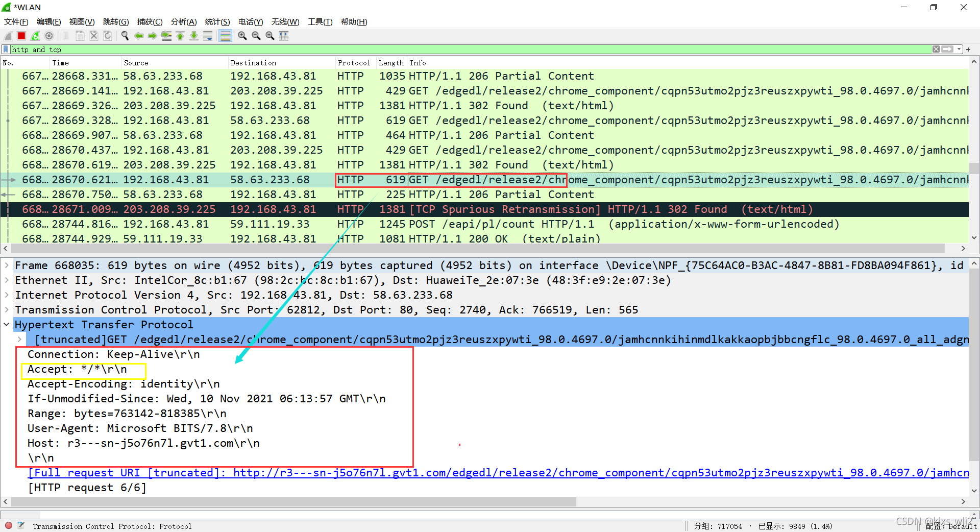Viewport: 980px width, 532px height.
Task: Open the Full request URI link
Action: coord(498,473)
